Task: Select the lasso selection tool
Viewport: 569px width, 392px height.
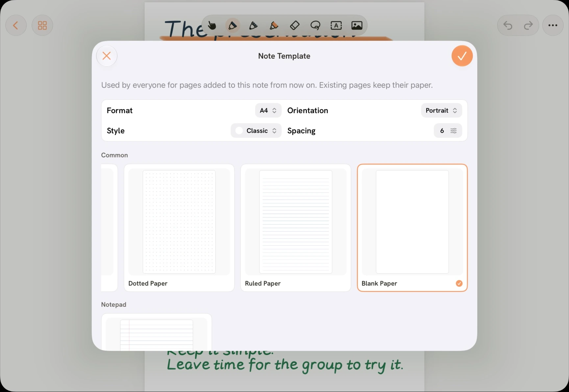Action: tap(315, 25)
